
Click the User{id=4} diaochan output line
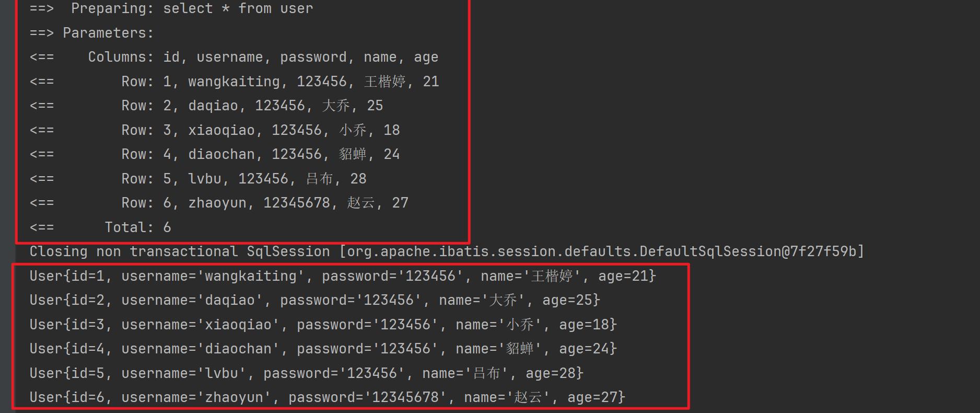point(323,349)
